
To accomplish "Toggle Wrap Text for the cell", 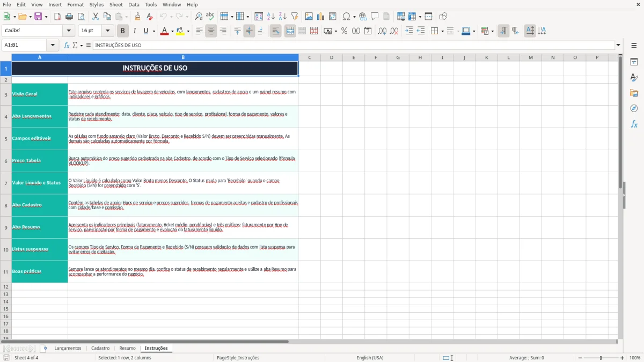I will tap(275, 31).
